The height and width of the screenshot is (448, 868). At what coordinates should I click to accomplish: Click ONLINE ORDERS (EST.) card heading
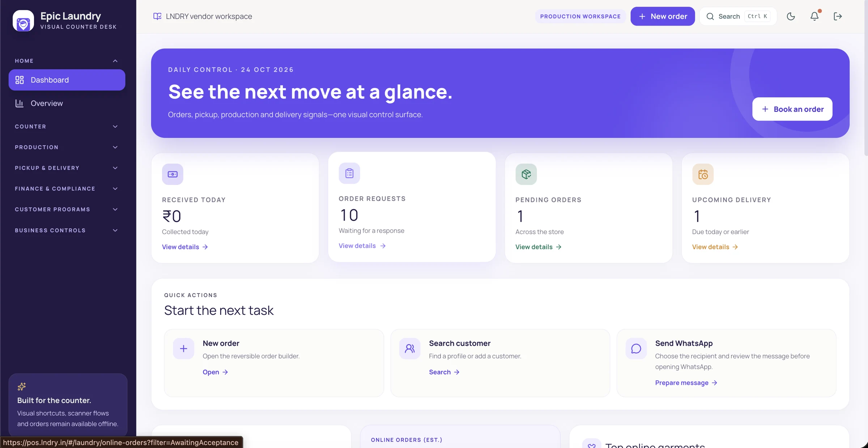(x=407, y=440)
